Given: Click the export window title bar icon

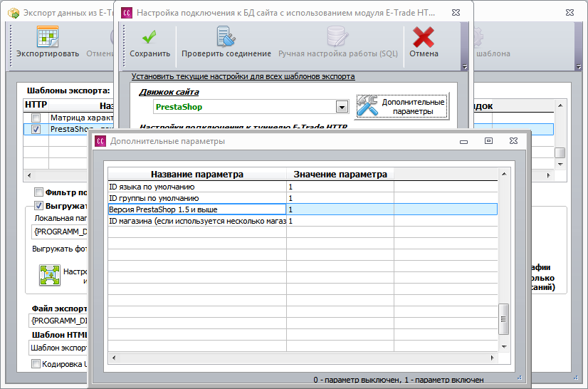Looking at the screenshot, I should (x=14, y=13).
